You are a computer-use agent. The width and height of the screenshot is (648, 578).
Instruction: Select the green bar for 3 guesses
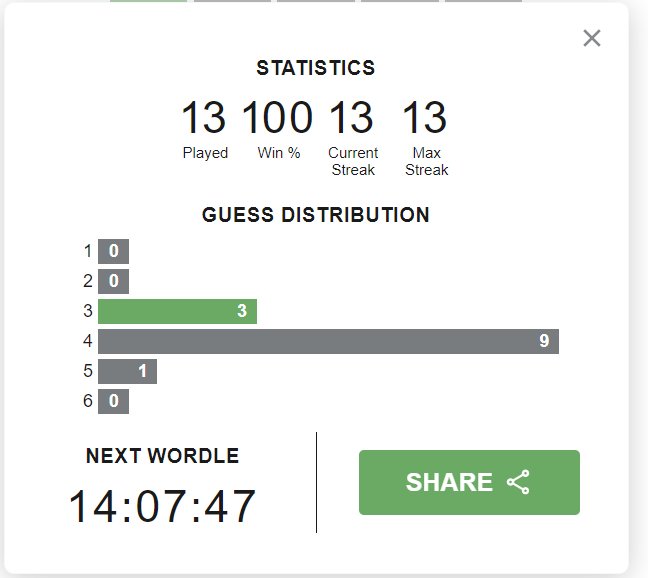tap(177, 311)
